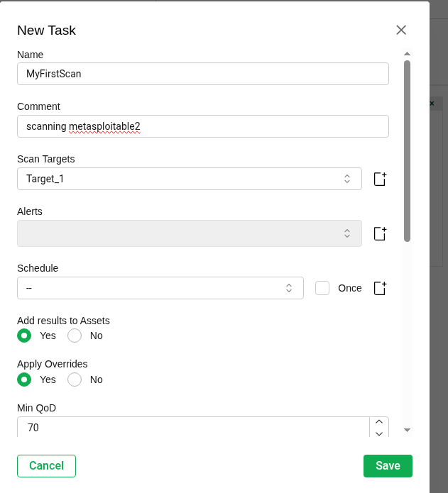Select Yes for Apply Overrides
This screenshot has height=493, width=448.
click(x=24, y=380)
